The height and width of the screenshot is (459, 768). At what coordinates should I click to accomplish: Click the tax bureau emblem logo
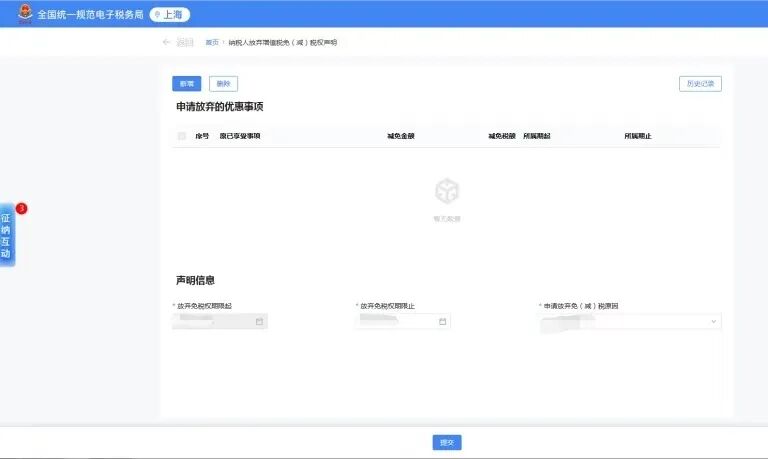point(25,14)
